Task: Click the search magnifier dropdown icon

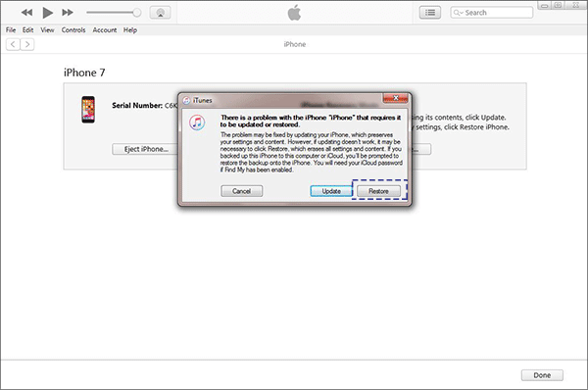Action: click(x=459, y=13)
